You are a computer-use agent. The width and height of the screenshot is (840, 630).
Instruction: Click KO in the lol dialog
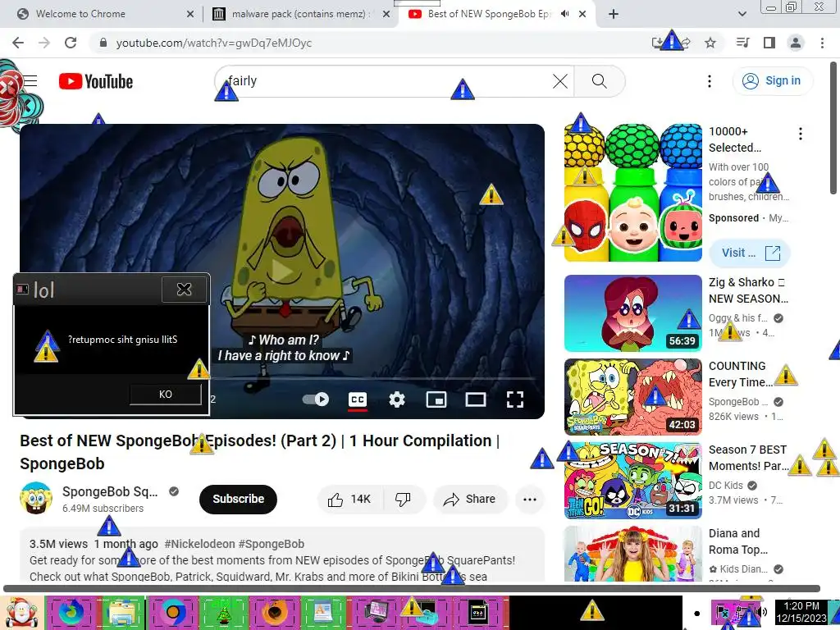pos(166,395)
